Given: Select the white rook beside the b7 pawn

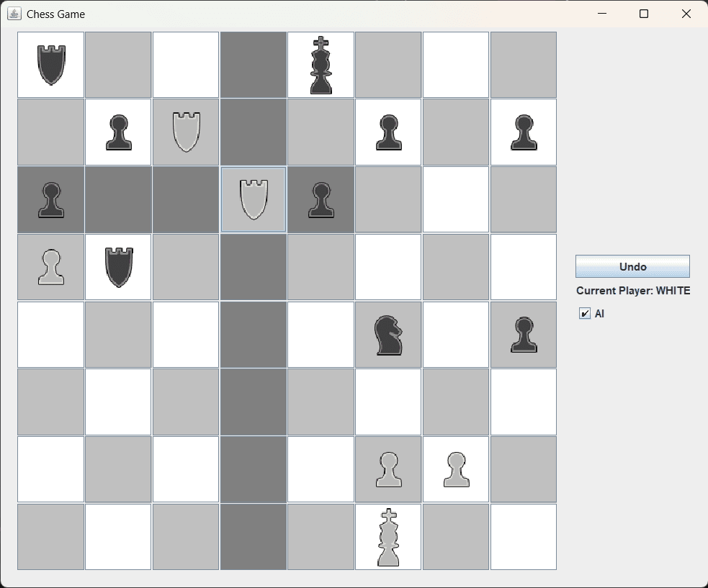Looking at the screenshot, I should click(186, 132).
